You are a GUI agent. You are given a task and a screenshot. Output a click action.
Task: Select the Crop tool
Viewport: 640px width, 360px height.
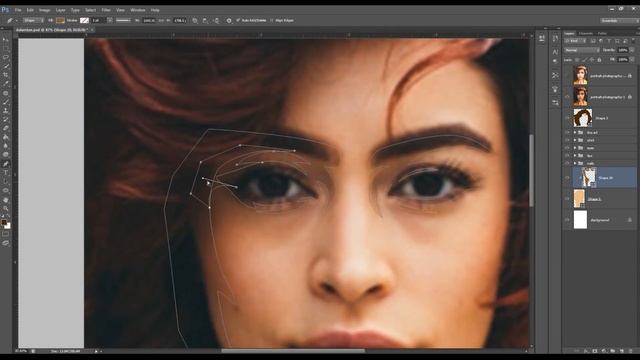(6, 75)
